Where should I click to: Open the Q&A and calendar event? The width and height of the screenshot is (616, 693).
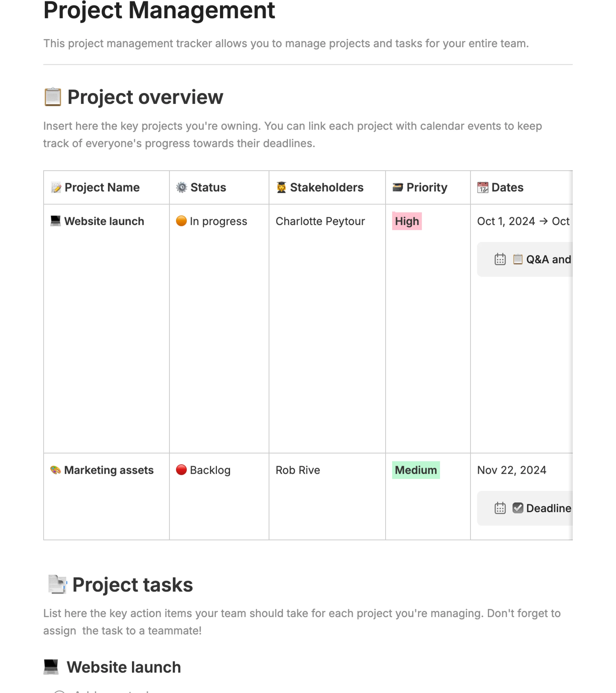coord(548,259)
